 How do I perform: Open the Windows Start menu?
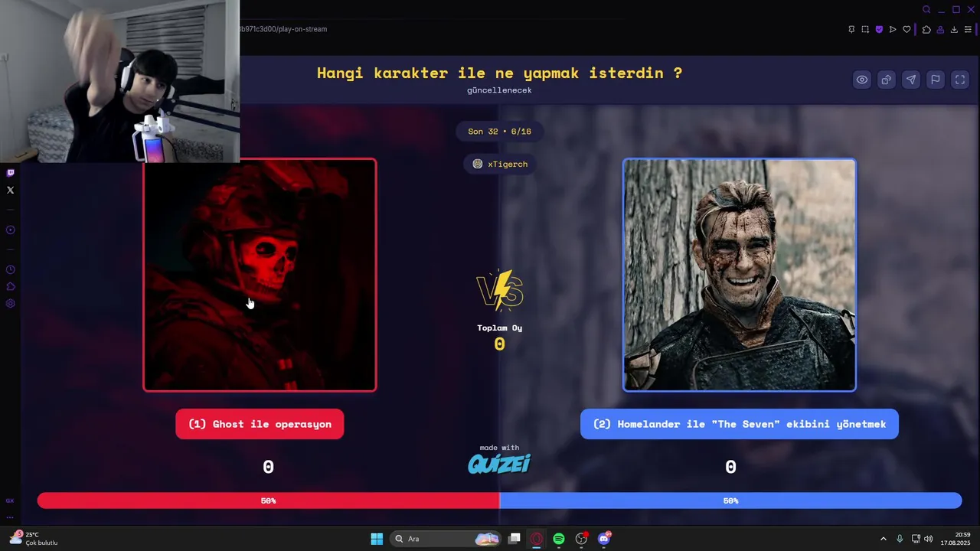(x=377, y=539)
